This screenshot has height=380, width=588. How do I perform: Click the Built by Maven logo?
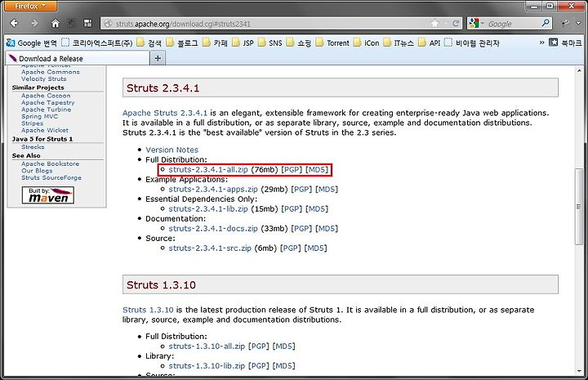coord(48,195)
